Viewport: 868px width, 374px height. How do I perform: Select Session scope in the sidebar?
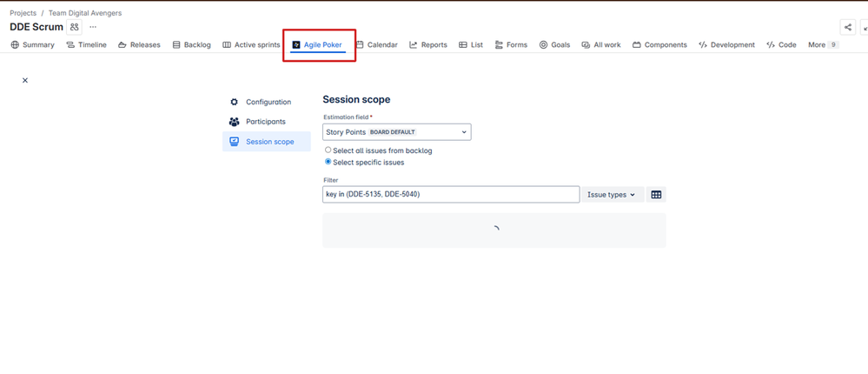266,141
